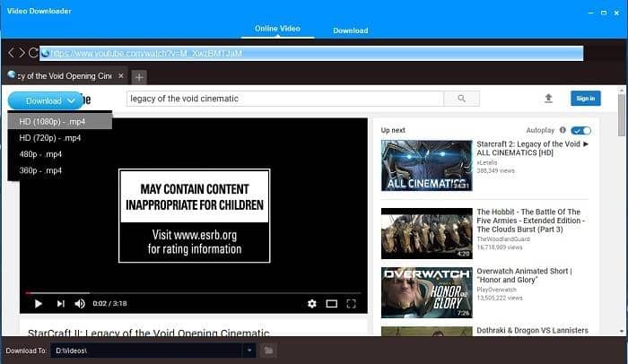The height and width of the screenshot is (364, 628).
Task: Play the video with the play button
Action: click(x=39, y=304)
